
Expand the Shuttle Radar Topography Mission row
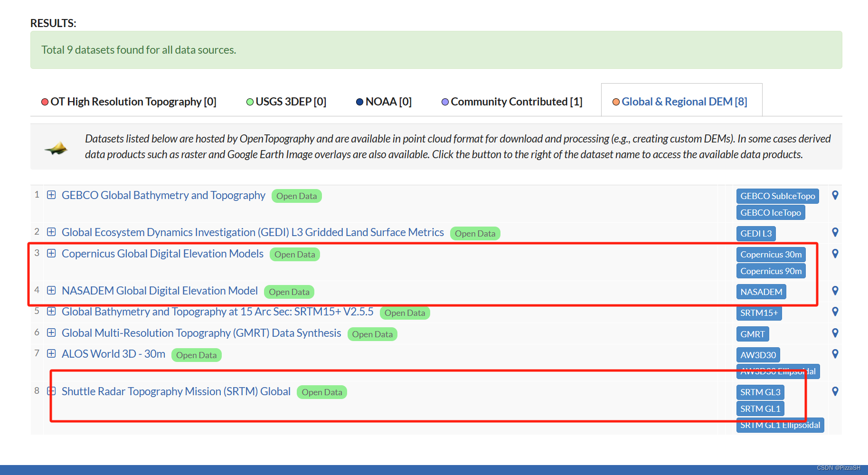point(51,391)
